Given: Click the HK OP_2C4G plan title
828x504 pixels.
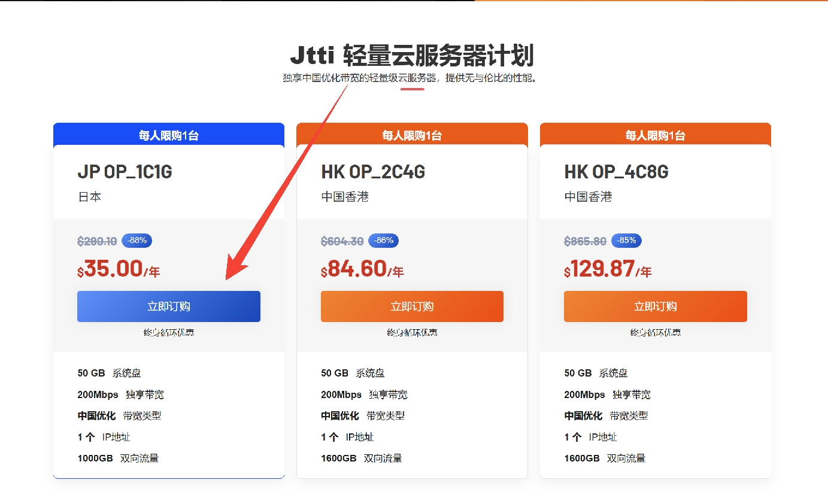Looking at the screenshot, I should click(373, 172).
